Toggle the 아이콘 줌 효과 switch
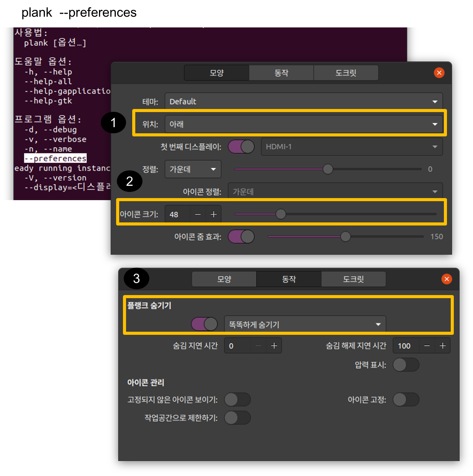The image size is (473, 476). click(x=241, y=236)
